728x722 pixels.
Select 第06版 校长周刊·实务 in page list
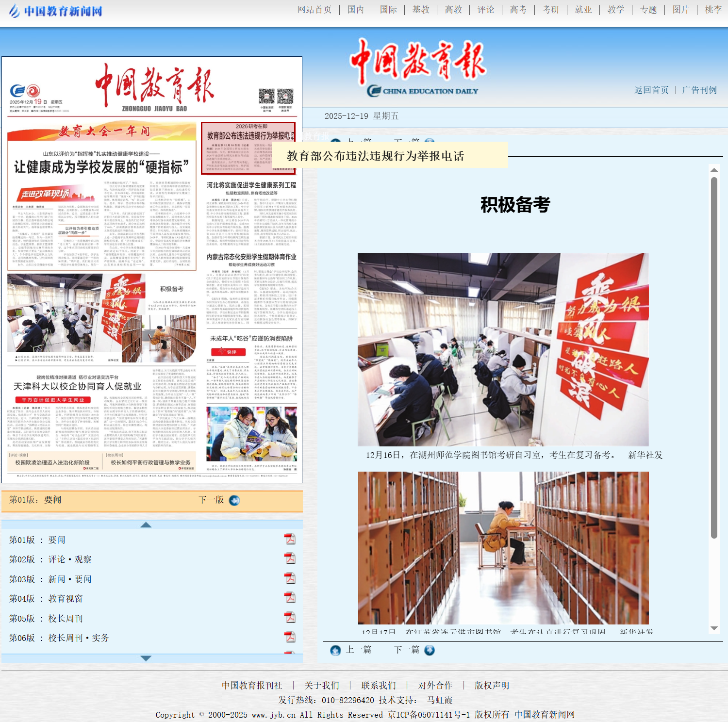click(x=78, y=638)
